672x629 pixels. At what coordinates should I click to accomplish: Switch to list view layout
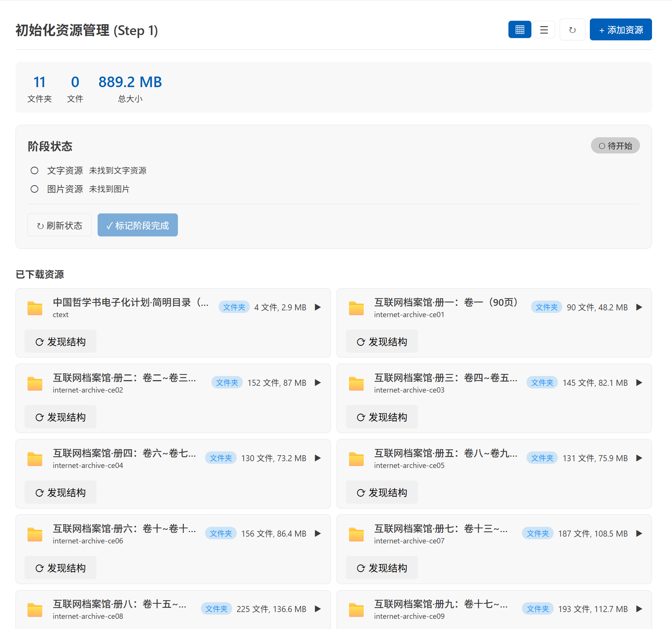point(544,29)
